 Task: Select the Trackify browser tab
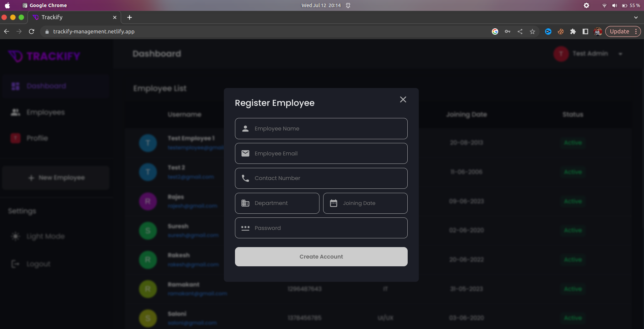74,17
